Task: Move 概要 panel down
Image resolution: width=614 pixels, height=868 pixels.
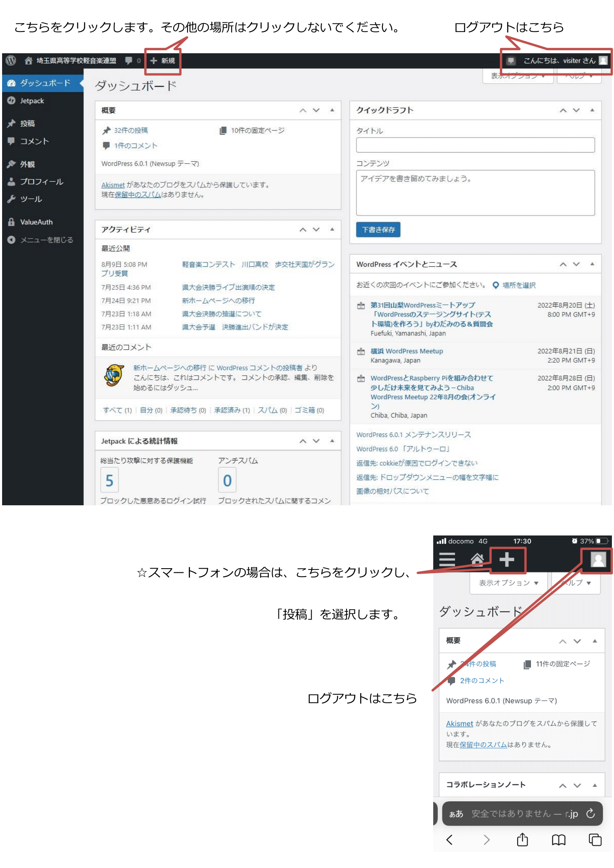Action: pos(316,110)
